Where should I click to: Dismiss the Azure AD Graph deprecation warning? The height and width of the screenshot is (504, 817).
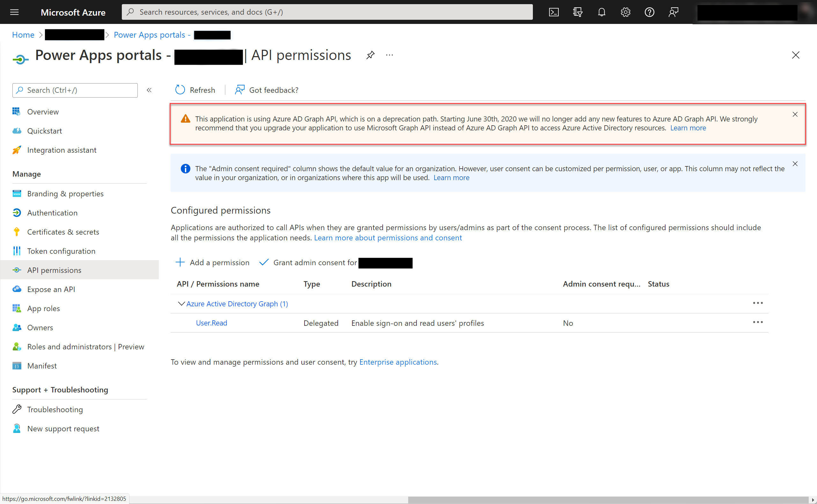(795, 114)
